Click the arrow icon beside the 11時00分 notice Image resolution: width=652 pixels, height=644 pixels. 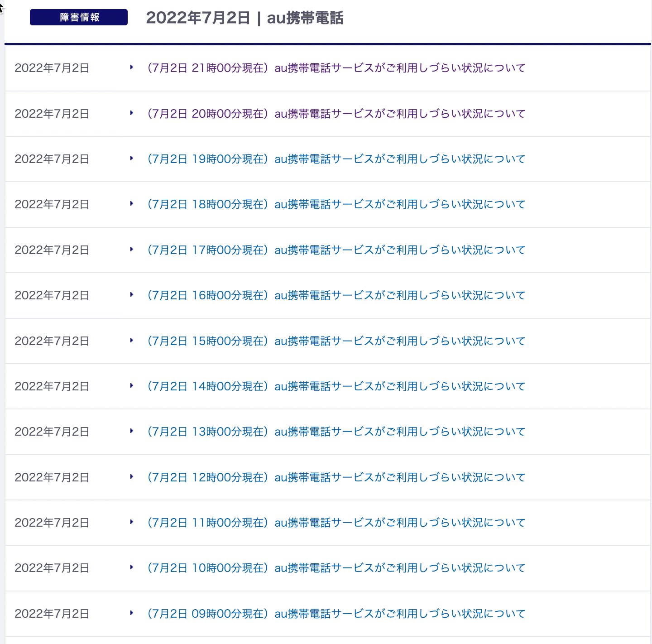pos(131,522)
